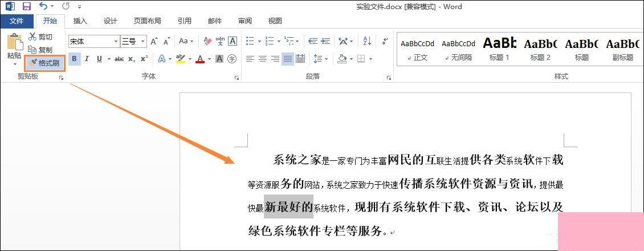This screenshot has height=251, width=644.
Task: Undo the last action in the quick toolbar
Action: pos(43,6)
